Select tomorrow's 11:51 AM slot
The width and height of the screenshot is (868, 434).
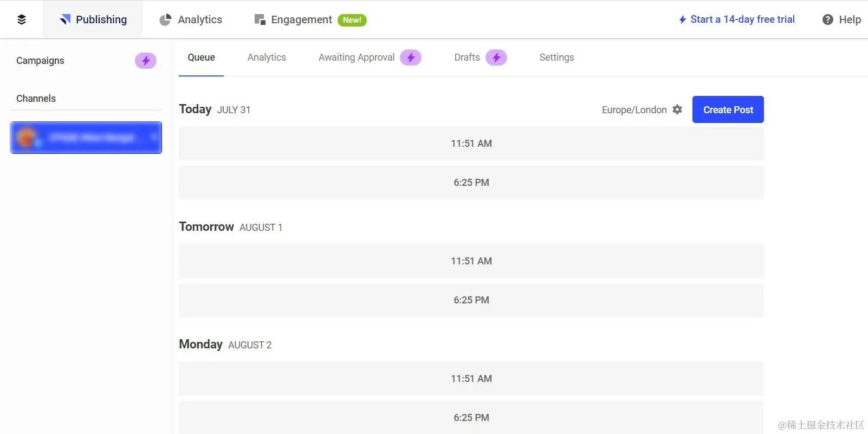[471, 261]
